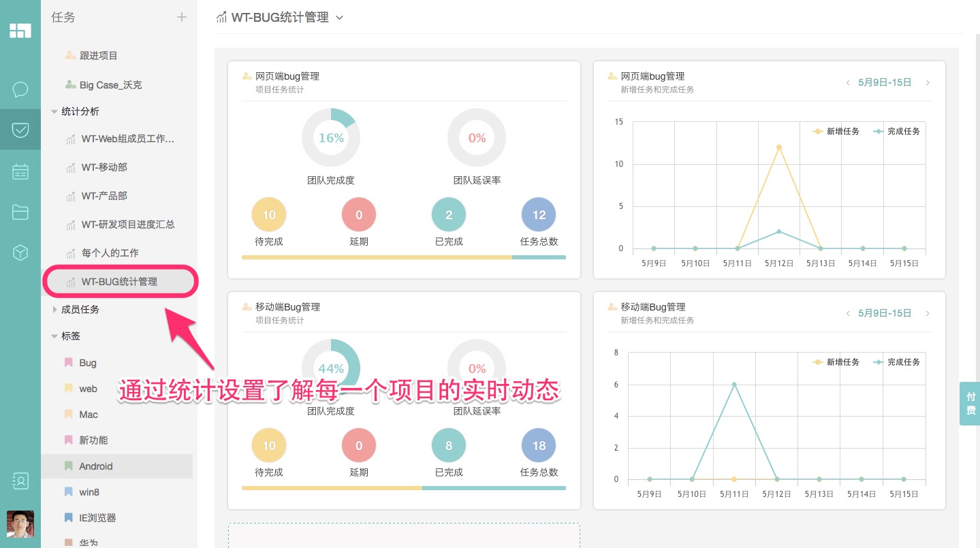Click the 任务 header in the sidebar
The image size is (980, 548).
point(63,18)
